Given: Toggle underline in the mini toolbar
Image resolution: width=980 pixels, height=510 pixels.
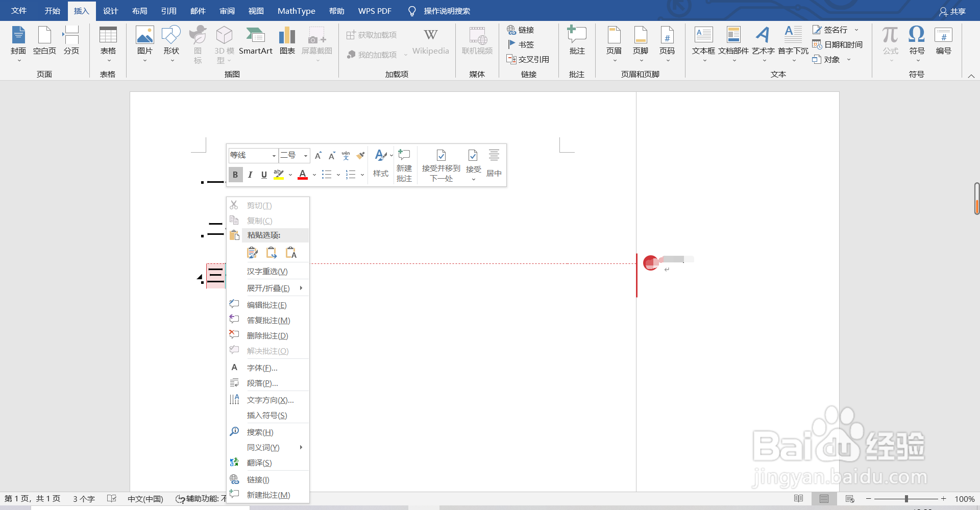Looking at the screenshot, I should pos(264,175).
